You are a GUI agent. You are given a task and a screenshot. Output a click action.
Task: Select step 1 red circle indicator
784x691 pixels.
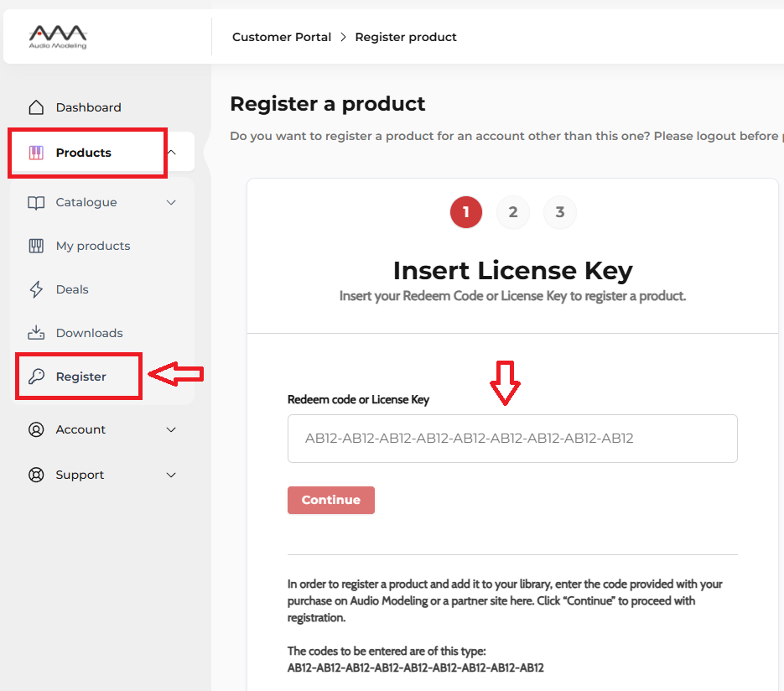click(x=466, y=212)
